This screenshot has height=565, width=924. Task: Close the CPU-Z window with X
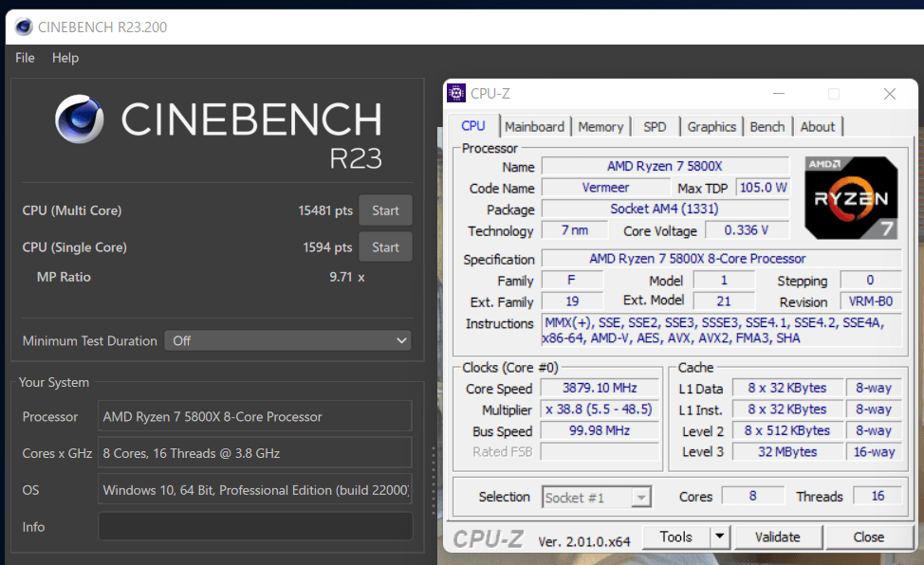(890, 94)
